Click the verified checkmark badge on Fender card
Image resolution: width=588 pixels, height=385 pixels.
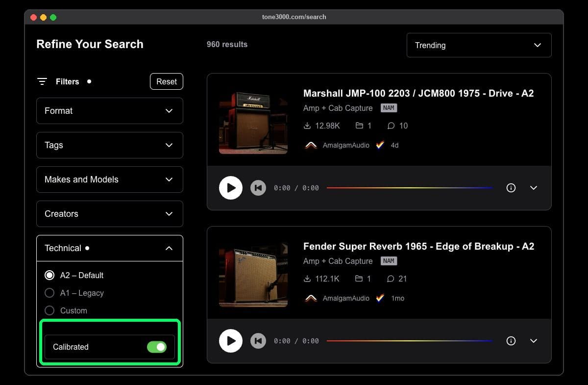[x=380, y=298]
